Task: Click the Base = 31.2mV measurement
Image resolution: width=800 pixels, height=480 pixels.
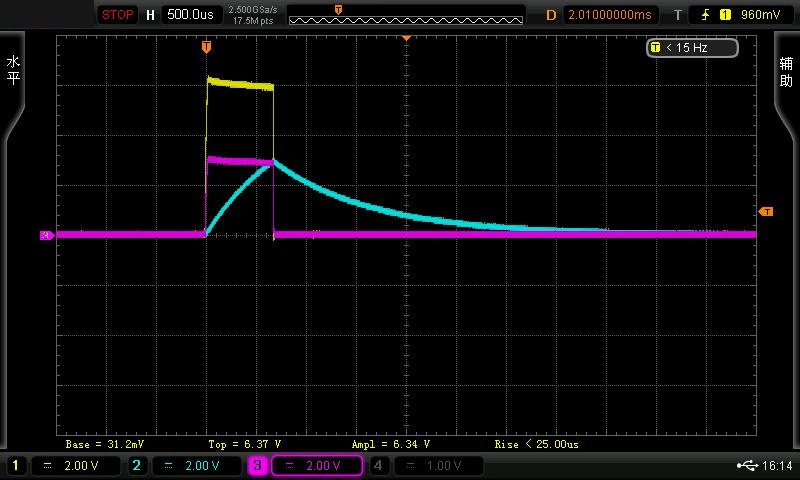Action: (x=105, y=444)
